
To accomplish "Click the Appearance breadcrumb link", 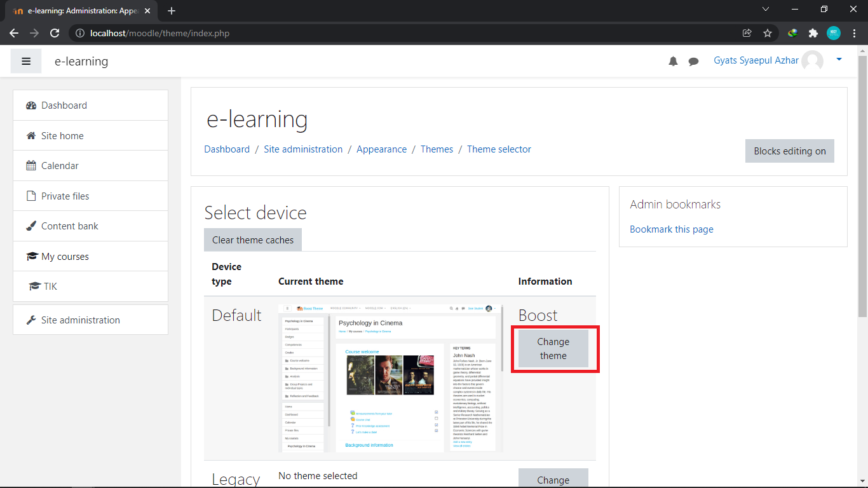I will pyautogui.click(x=381, y=149).
